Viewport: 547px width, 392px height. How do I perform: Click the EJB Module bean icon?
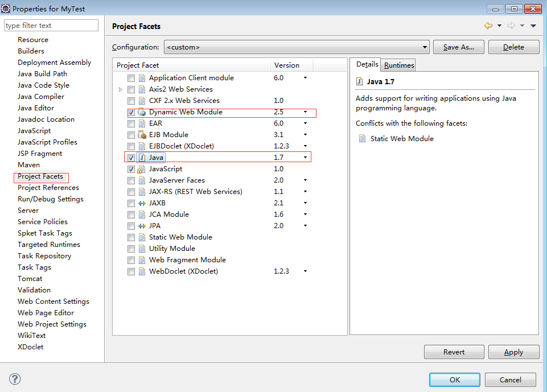coord(142,135)
